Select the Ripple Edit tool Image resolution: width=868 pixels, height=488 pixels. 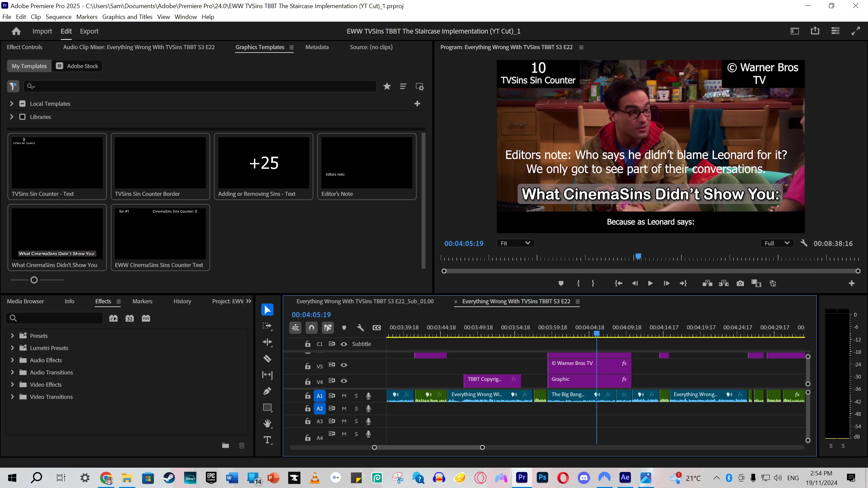(x=267, y=342)
